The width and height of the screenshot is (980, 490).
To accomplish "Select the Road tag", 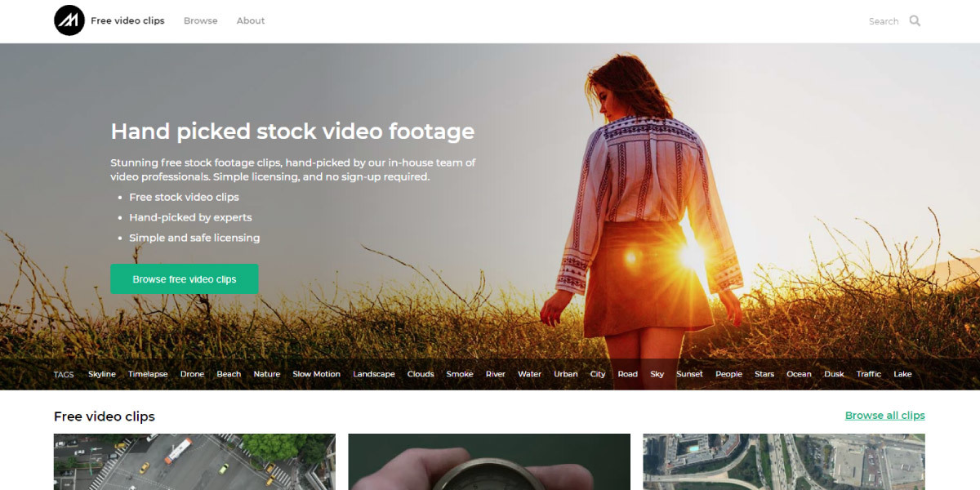I will click(x=628, y=374).
